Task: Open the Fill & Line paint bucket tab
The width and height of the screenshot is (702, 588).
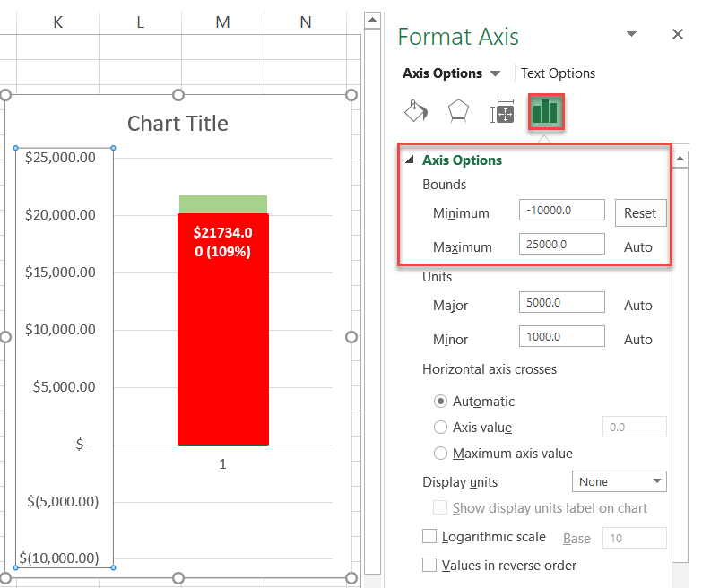Action: [x=416, y=112]
